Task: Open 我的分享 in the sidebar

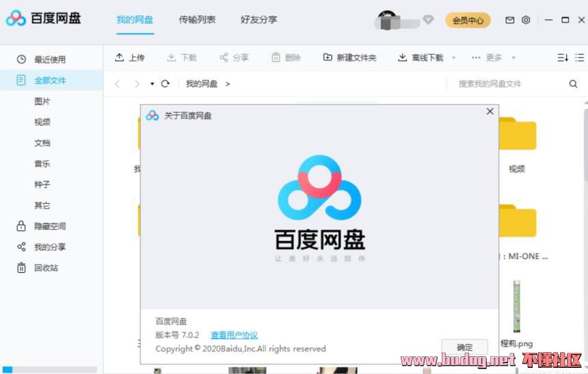Action: [51, 247]
